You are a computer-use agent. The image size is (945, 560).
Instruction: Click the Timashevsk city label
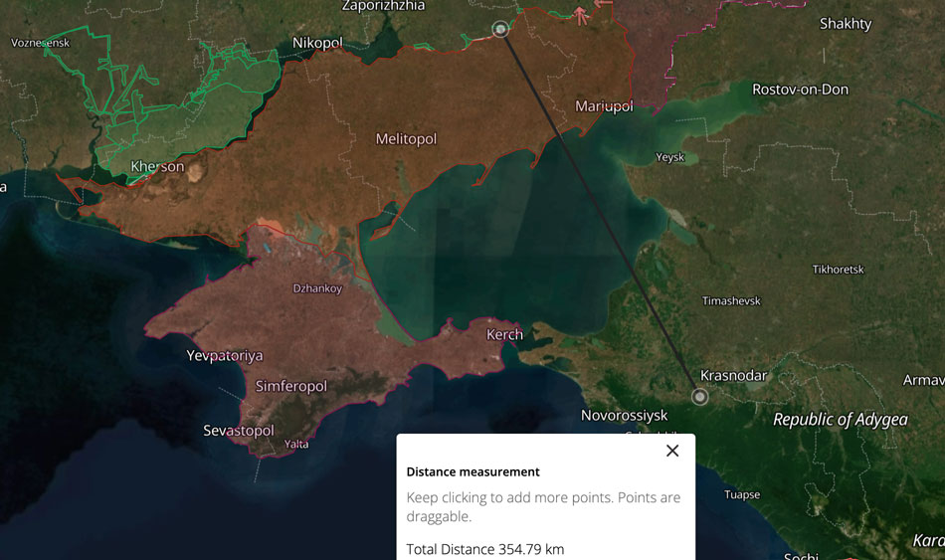(732, 300)
